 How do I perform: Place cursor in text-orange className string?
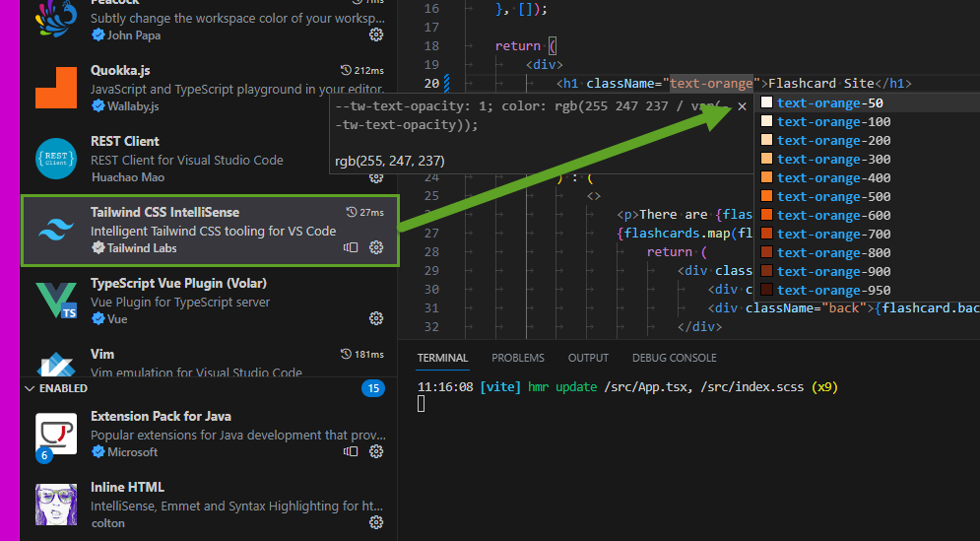click(x=711, y=83)
